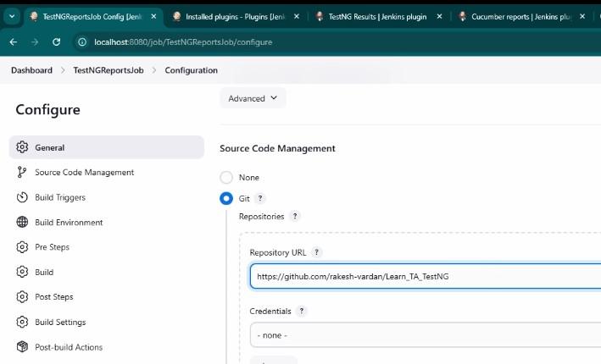The height and width of the screenshot is (364, 601).
Task: Click the Pre Steps gear icon
Action: (22, 247)
